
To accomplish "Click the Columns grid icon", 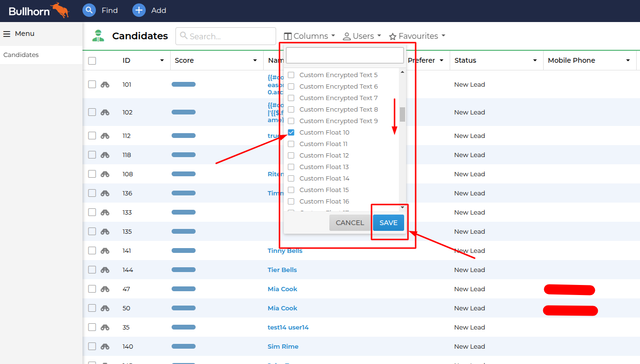I will (x=288, y=35).
